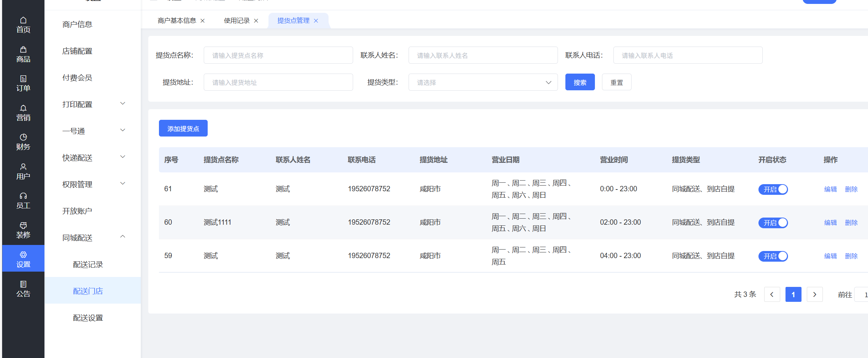Open the 提货类型 dropdown
The image size is (868, 358).
(x=483, y=82)
